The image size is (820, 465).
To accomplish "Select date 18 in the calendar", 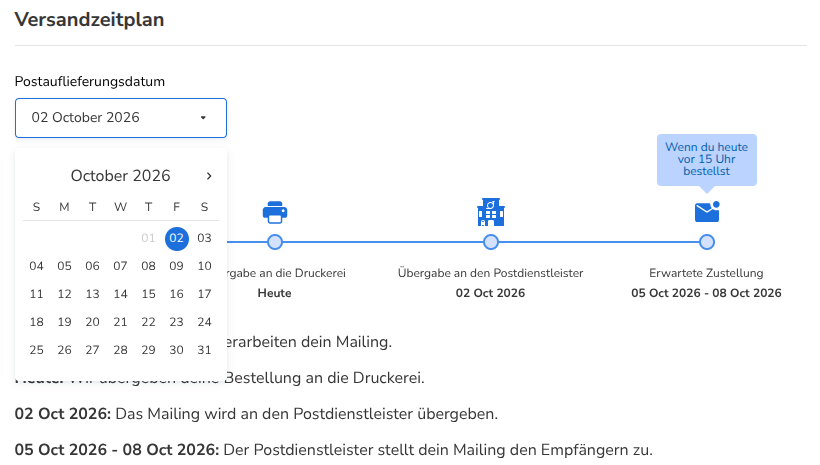I will [37, 322].
